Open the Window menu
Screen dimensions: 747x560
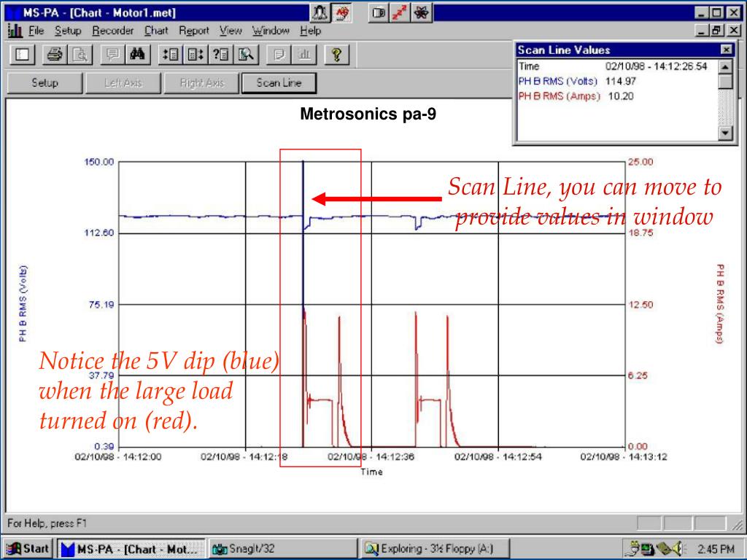(x=271, y=31)
